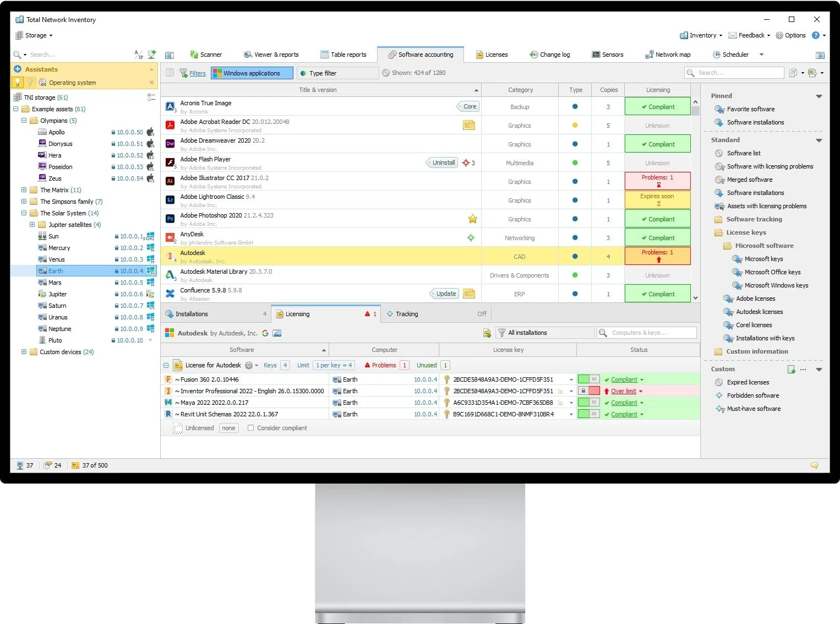Click the Uninstall button for Adobe Flash Player

pyautogui.click(x=441, y=162)
